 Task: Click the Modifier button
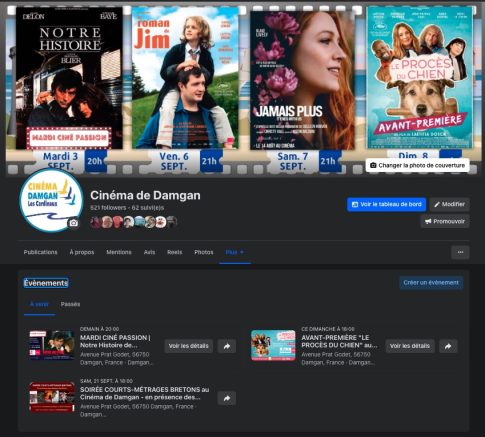(450, 204)
